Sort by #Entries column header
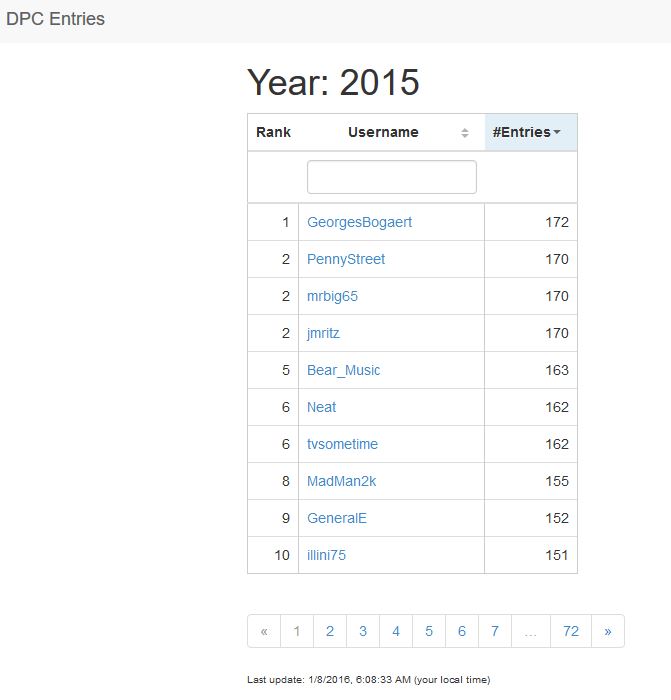671x700 pixels. (x=531, y=132)
